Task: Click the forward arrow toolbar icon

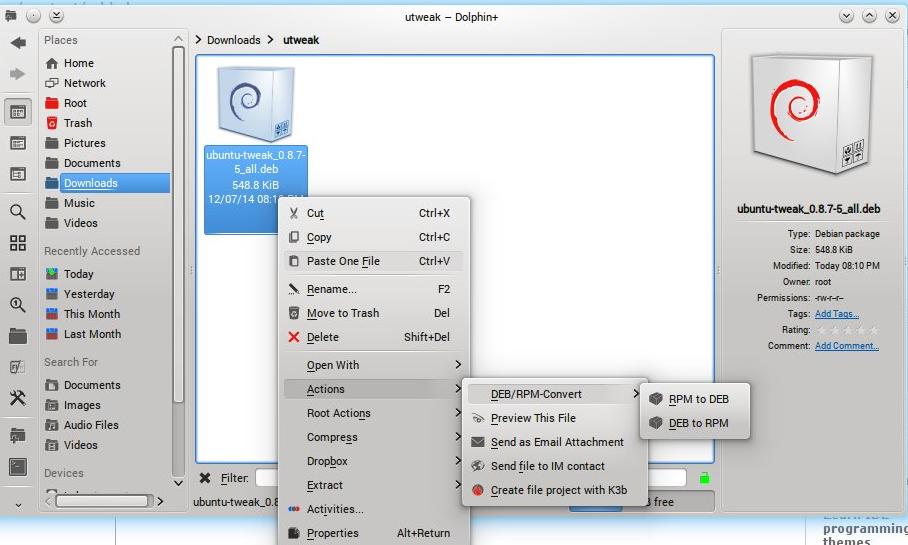Action: [18, 74]
